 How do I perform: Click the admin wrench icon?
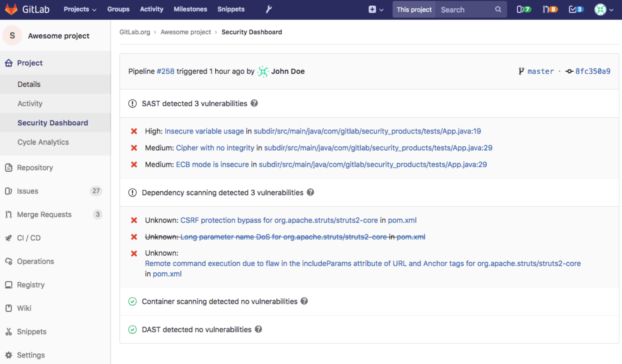click(268, 9)
